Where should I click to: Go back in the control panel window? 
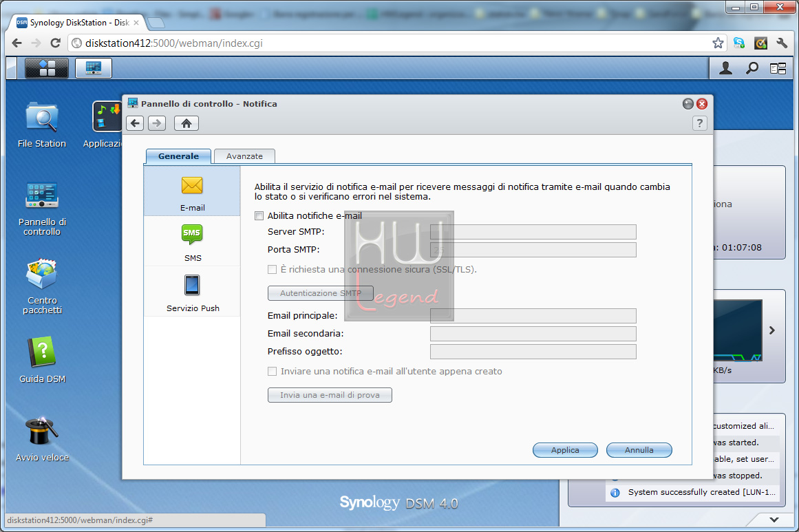pyautogui.click(x=135, y=123)
